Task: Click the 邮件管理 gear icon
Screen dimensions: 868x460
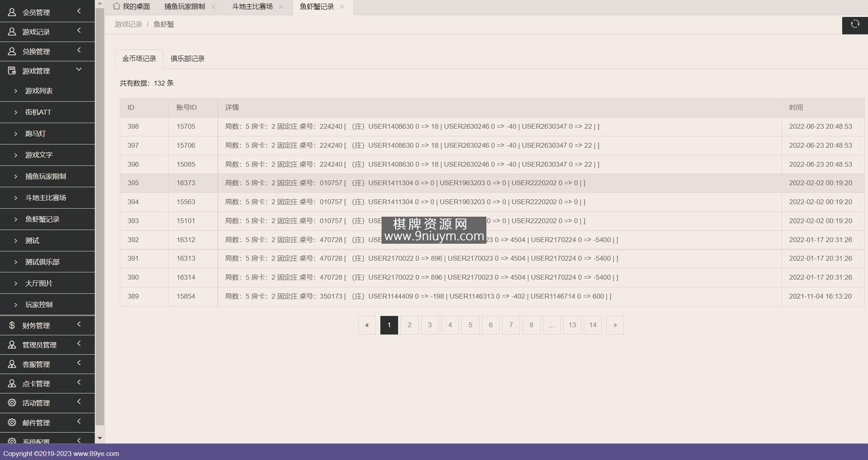Action: coord(12,422)
